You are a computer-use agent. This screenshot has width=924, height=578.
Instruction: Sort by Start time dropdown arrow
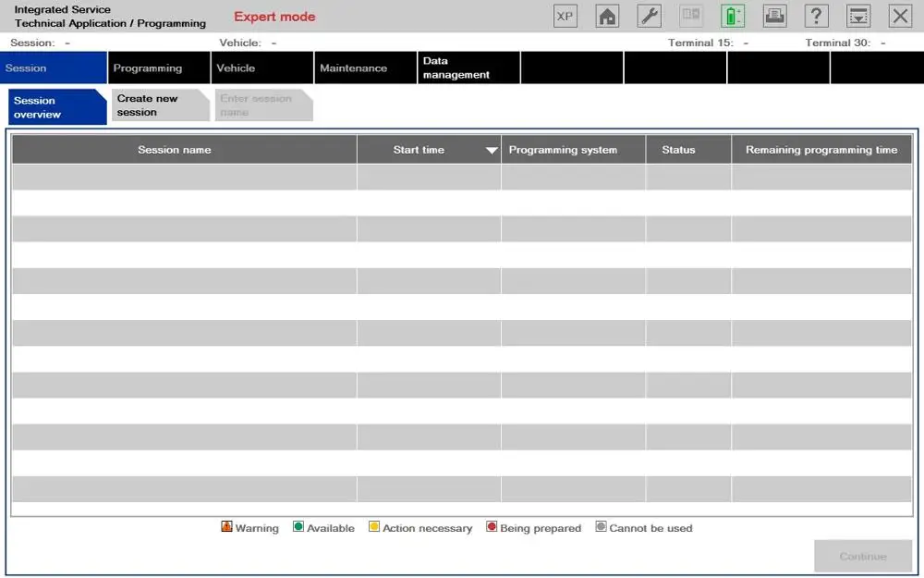(492, 151)
